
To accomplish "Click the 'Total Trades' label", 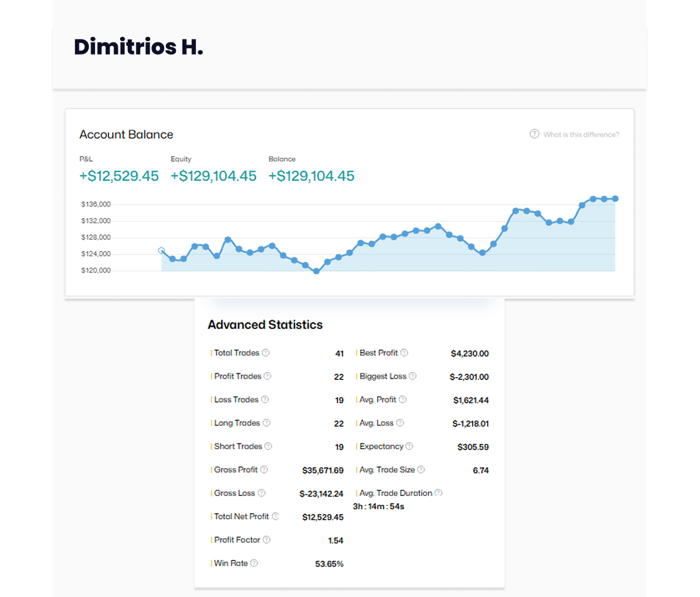I will point(237,353).
